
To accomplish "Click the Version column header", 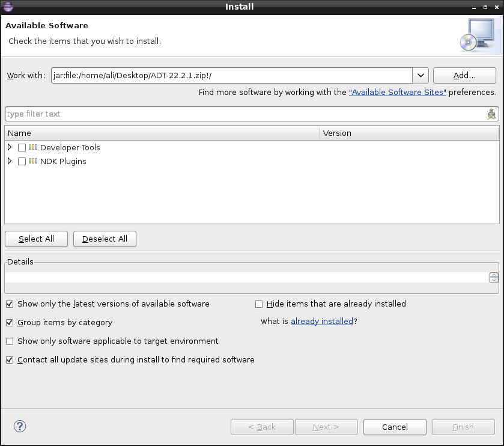I will pos(408,133).
